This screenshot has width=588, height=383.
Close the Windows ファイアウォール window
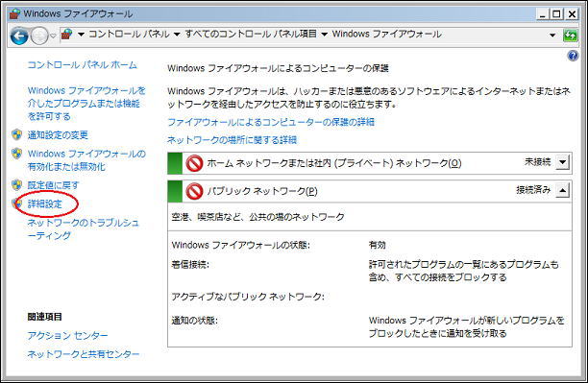pos(572,14)
